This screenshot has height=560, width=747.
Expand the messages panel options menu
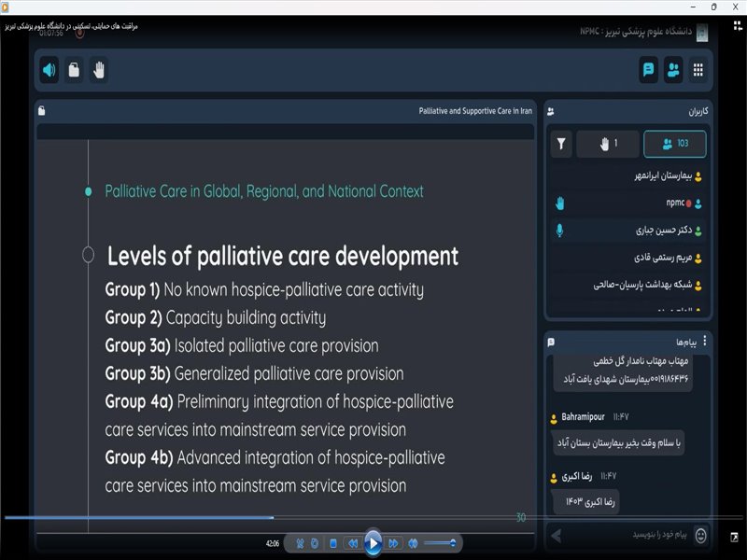point(705,340)
